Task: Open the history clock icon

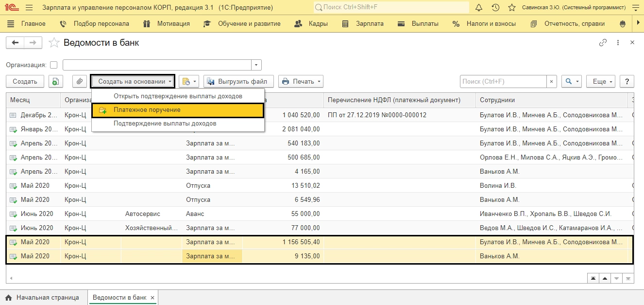Action: click(x=495, y=8)
